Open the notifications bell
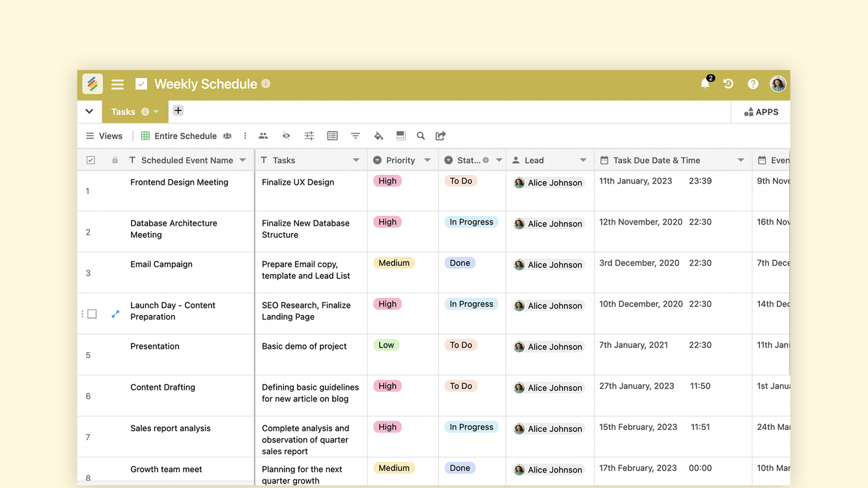The width and height of the screenshot is (868, 488). point(705,83)
